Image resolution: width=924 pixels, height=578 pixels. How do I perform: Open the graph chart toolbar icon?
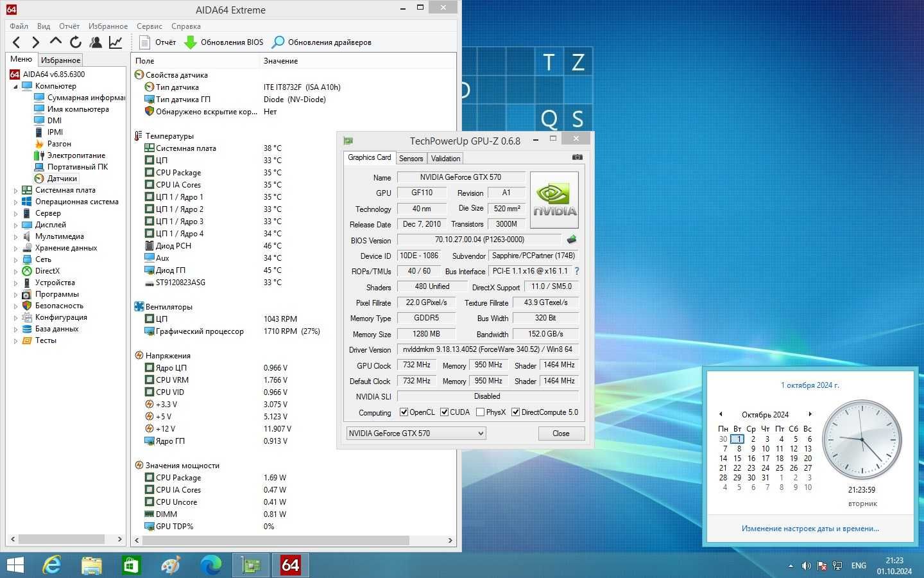click(116, 42)
